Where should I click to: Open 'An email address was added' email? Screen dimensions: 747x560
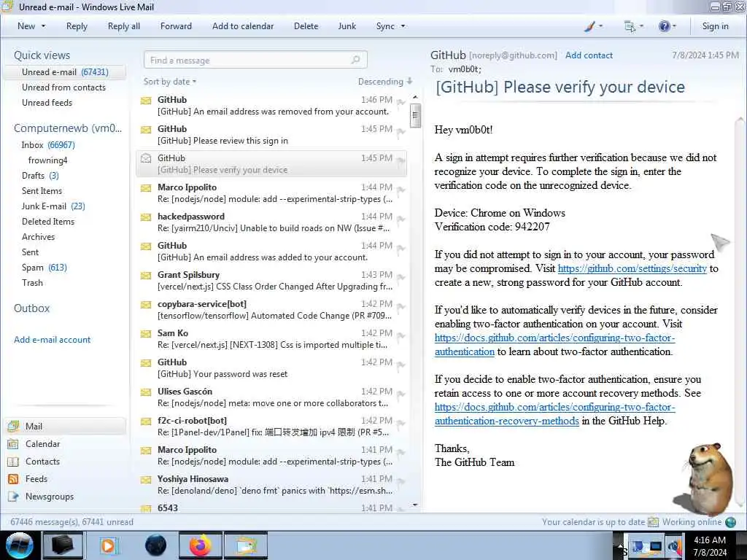coord(271,252)
